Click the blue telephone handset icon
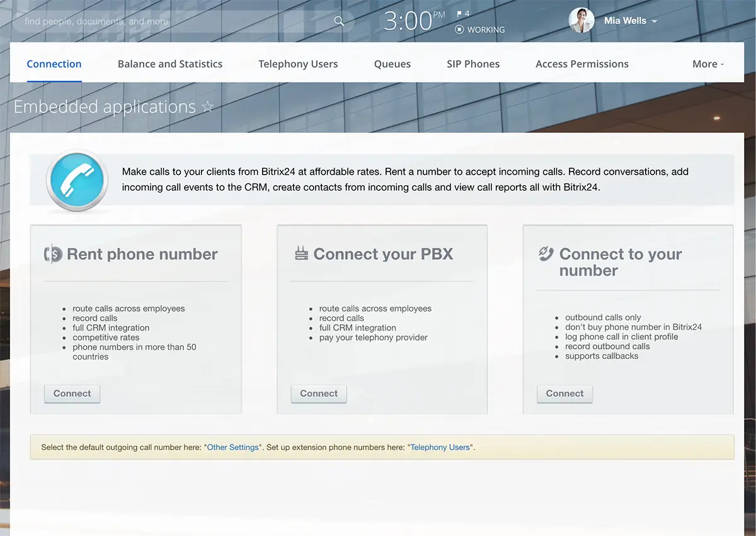This screenshot has height=536, width=756. [77, 180]
